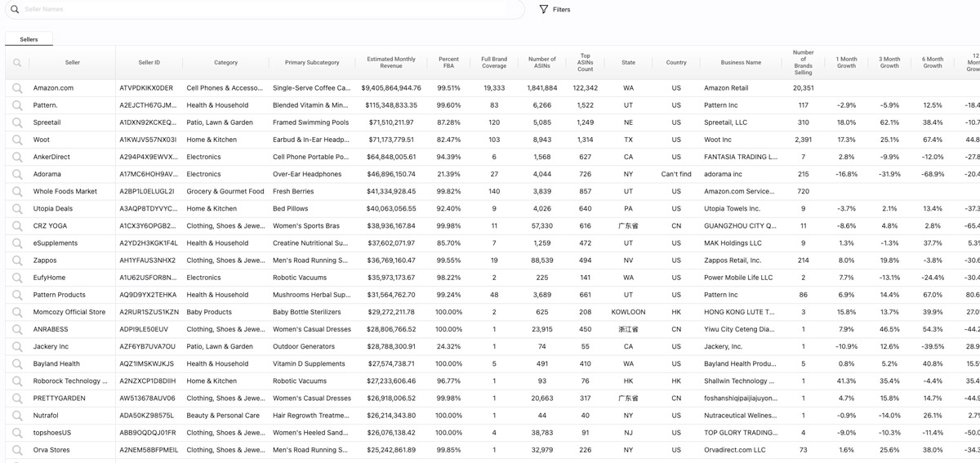Click KOWLOON state cell
980x463 pixels.
[628, 312]
